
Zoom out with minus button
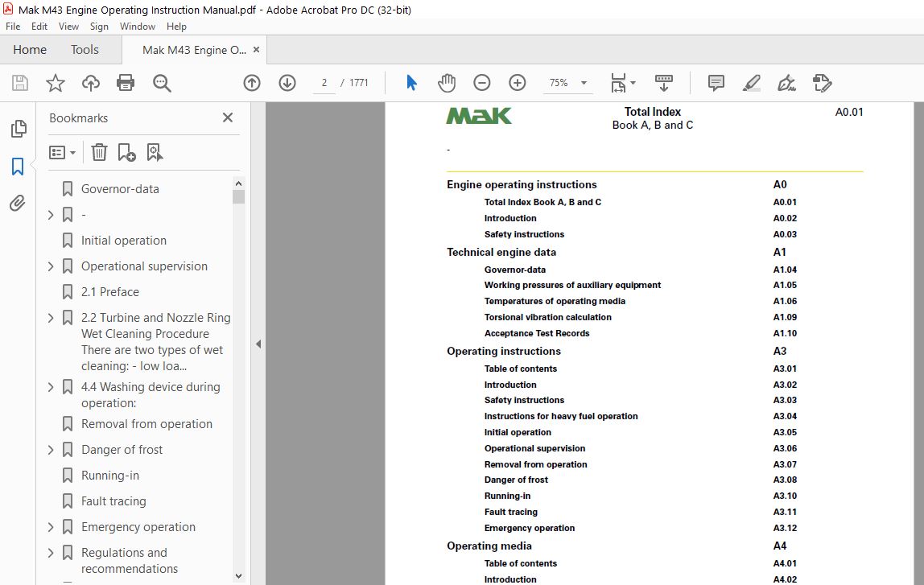pyautogui.click(x=482, y=83)
